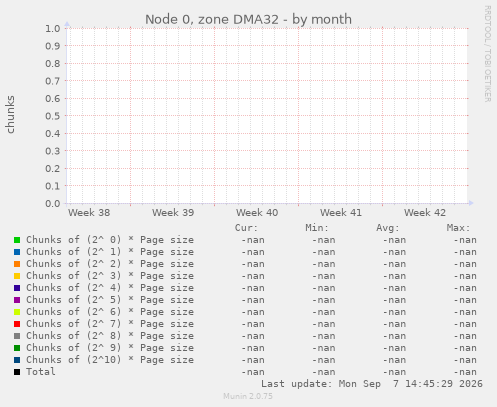Select the 'Chunks of (2^ 2) × Page size' legend label
This screenshot has width=497, height=407.
[x=110, y=264]
